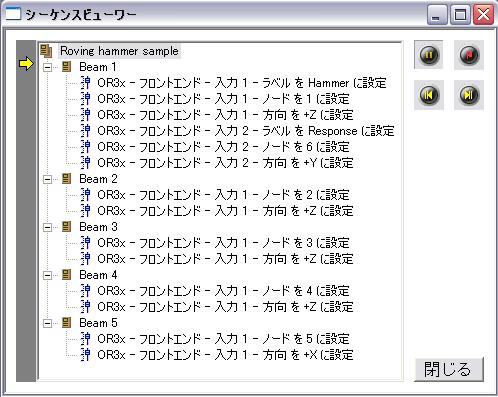Image resolution: width=498 pixels, height=397 pixels.
Task: Select text 入力 2 - 方向 を +Y に設定
Action: pyautogui.click(x=284, y=163)
